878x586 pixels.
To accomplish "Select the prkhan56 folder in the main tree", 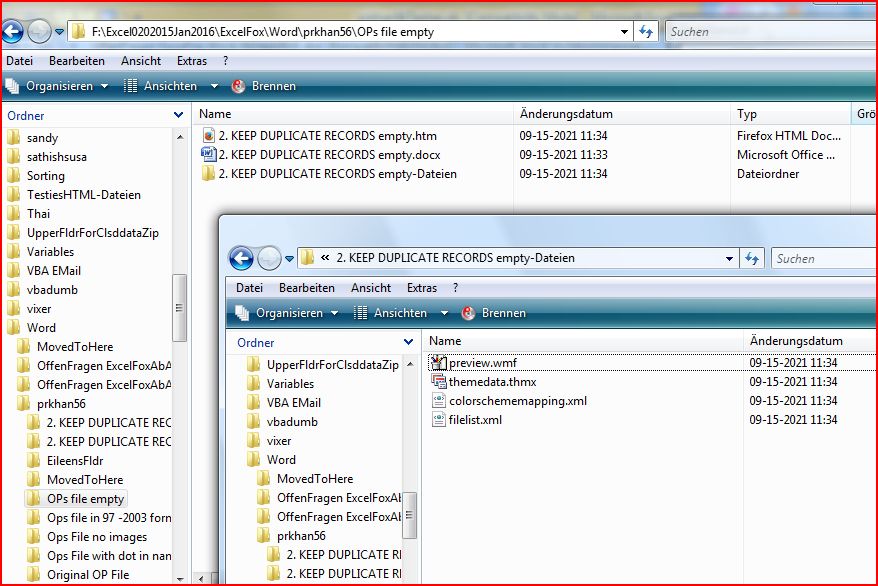I will click(61, 404).
